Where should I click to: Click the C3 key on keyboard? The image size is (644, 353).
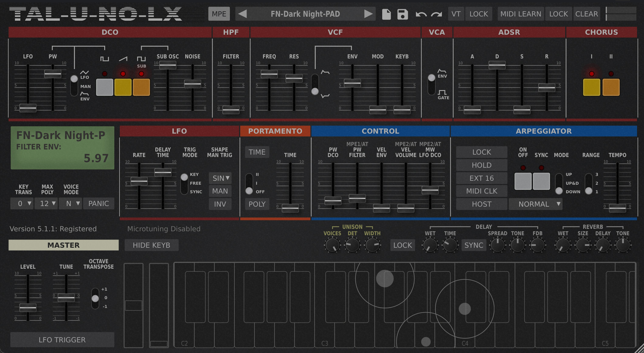324,335
